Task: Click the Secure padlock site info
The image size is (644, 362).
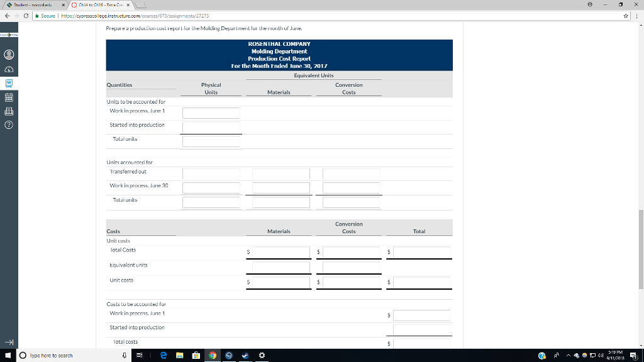Action: [x=45, y=16]
